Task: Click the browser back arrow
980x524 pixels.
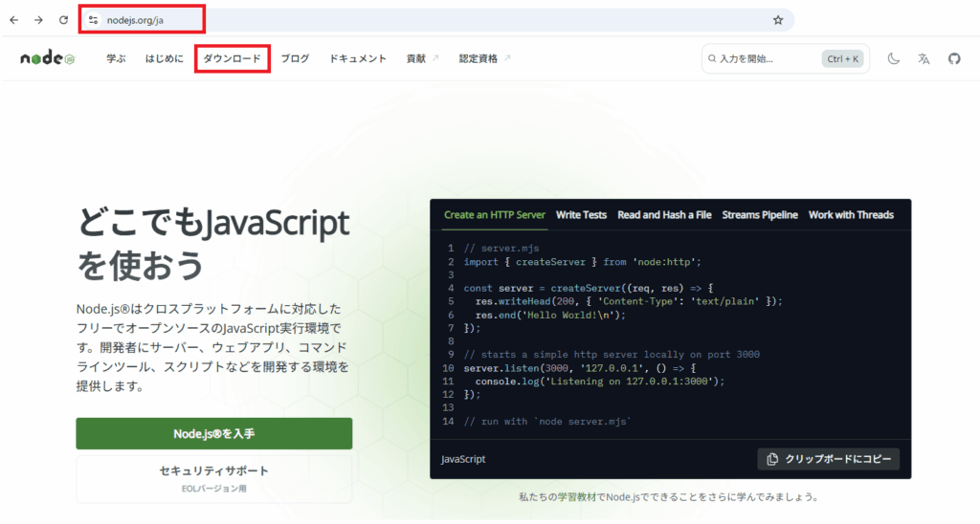Action: pyautogui.click(x=13, y=20)
